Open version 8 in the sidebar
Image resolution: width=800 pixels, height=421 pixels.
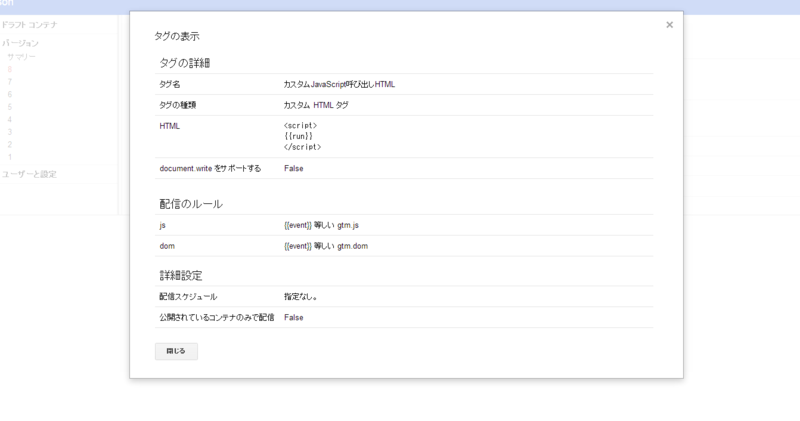coord(10,69)
